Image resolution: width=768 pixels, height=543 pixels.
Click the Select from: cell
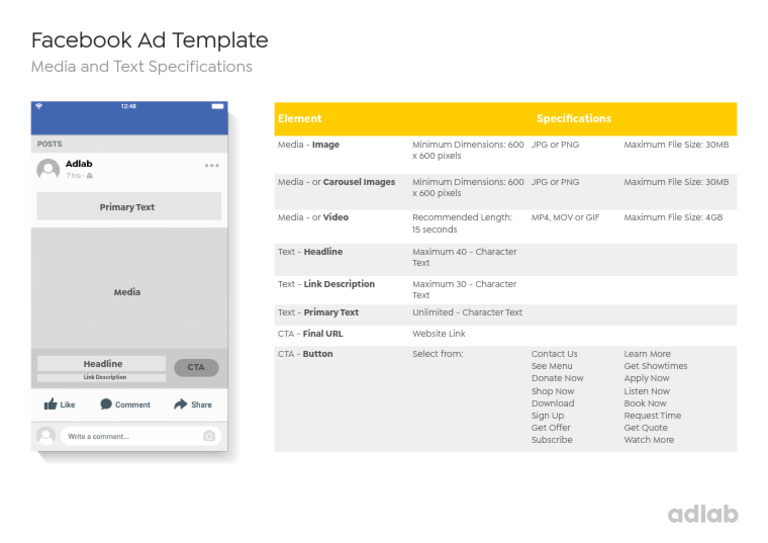click(437, 354)
